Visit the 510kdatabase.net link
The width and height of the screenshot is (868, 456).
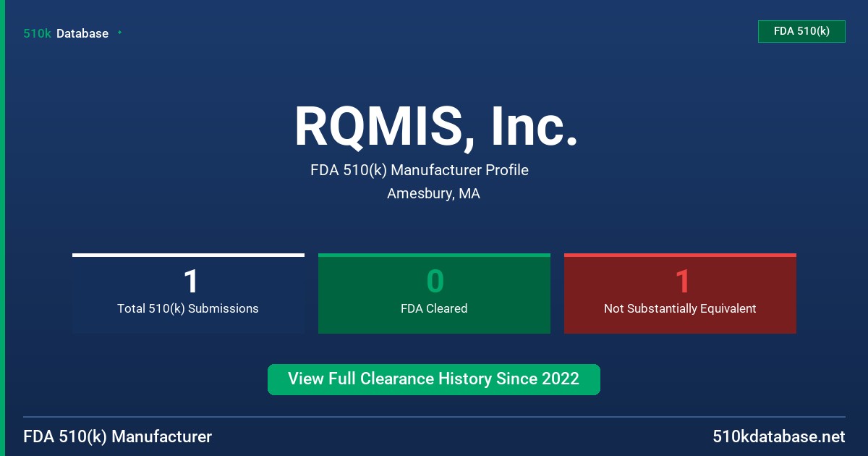coord(778,436)
